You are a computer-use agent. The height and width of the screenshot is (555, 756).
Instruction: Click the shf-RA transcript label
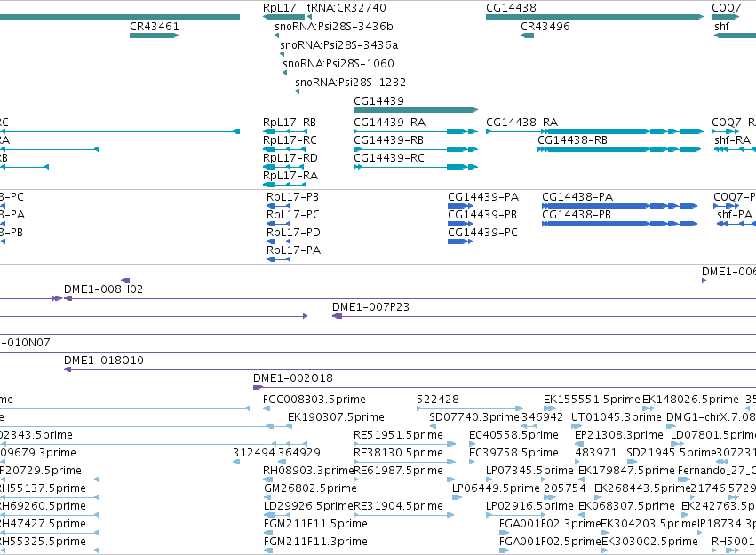click(732, 140)
